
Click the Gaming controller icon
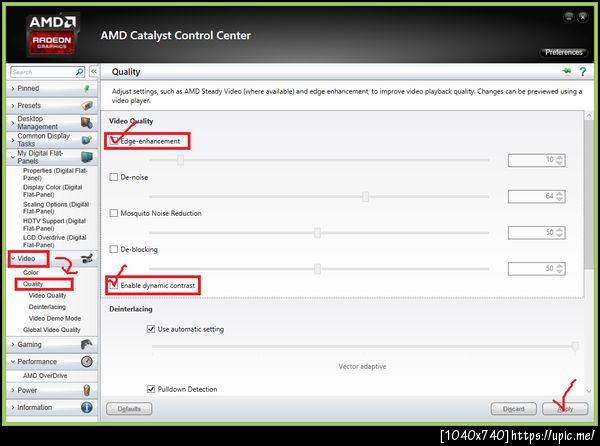click(x=87, y=344)
